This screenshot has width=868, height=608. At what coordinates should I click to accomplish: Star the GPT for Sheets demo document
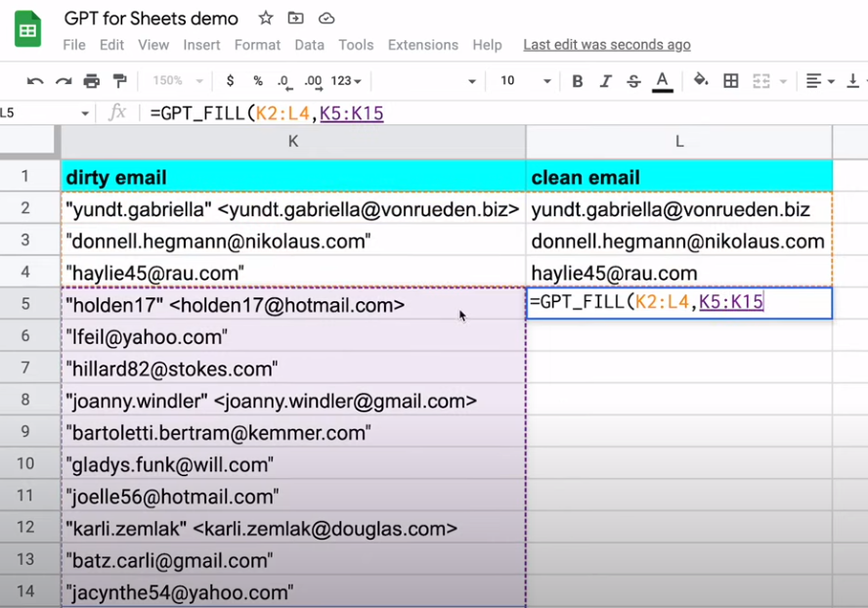pos(266,19)
